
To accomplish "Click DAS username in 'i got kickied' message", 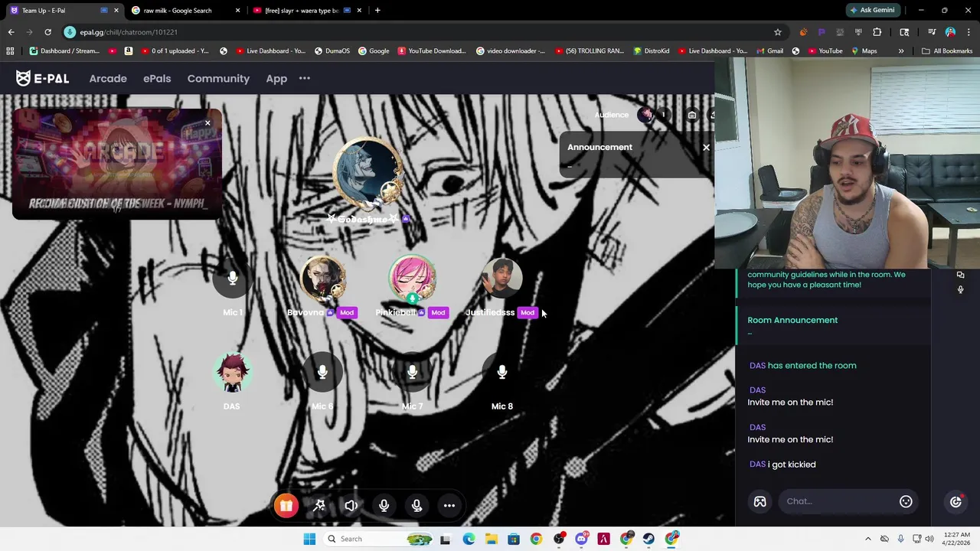I will (757, 465).
